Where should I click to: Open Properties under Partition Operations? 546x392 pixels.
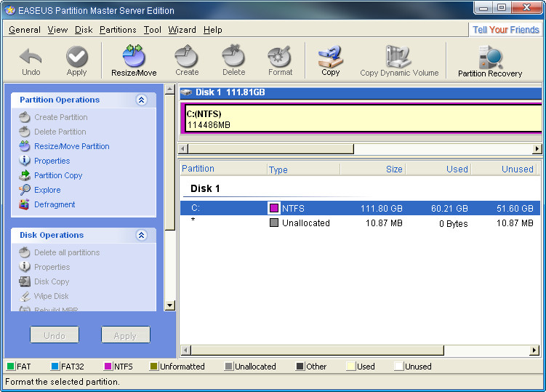pos(52,161)
